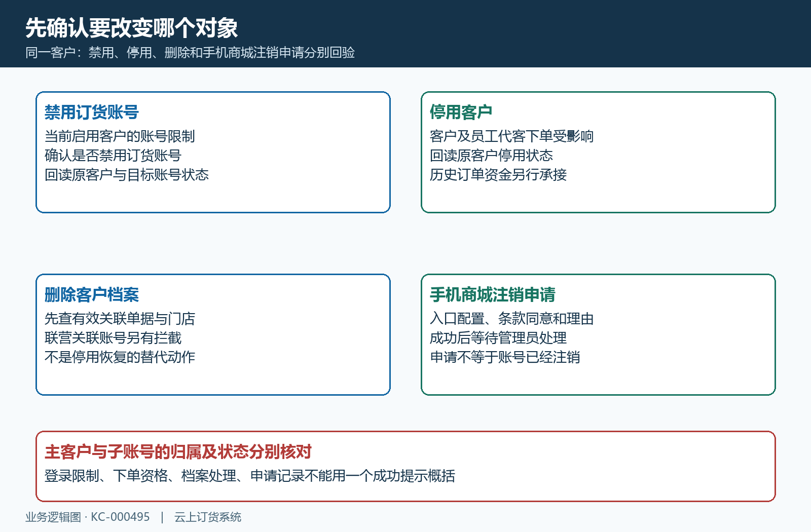Select the 删除客户档案 card heading
The image size is (811, 532).
point(92,295)
